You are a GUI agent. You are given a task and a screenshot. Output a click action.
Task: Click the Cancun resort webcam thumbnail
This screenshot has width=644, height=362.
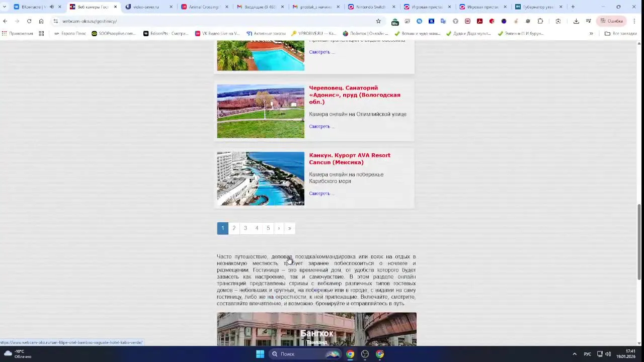click(261, 178)
